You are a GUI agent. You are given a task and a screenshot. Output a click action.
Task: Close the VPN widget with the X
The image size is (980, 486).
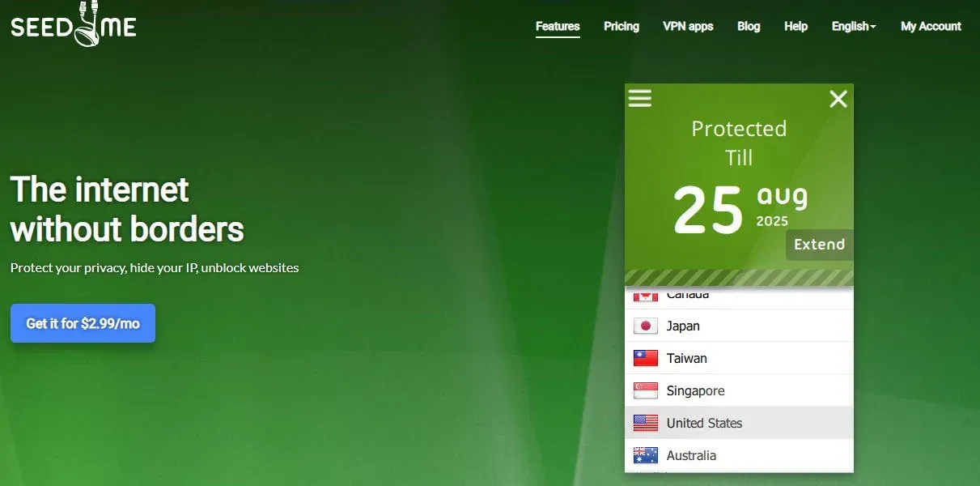[838, 99]
